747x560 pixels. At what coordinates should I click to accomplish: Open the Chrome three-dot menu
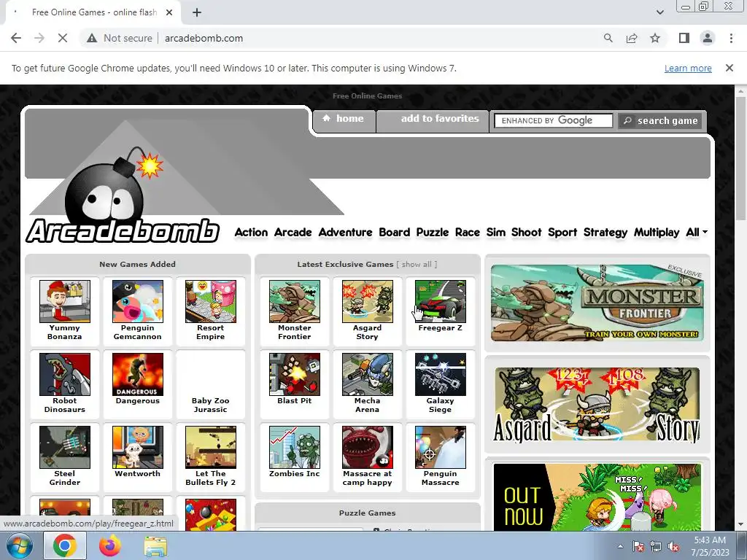[x=731, y=38]
